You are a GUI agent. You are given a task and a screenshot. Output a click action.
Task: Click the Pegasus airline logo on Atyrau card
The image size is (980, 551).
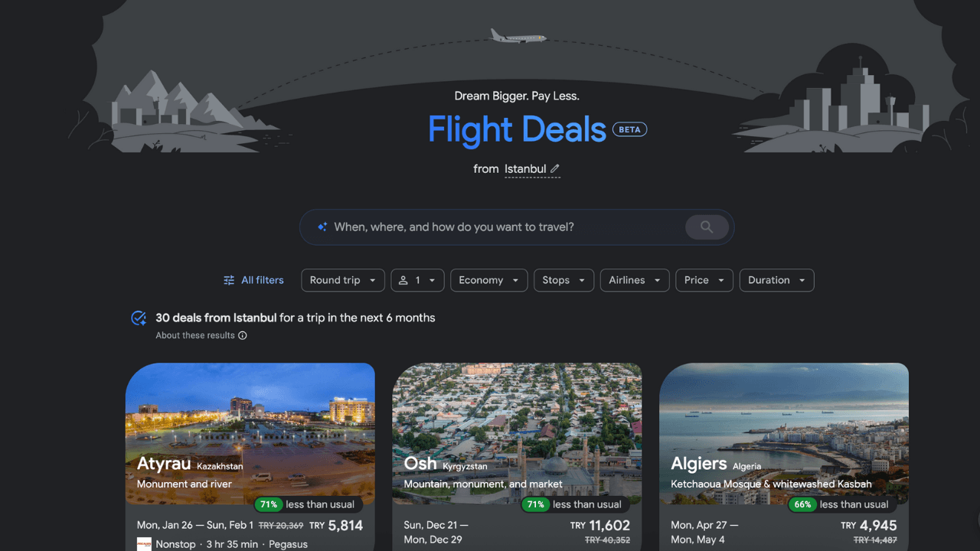click(144, 544)
